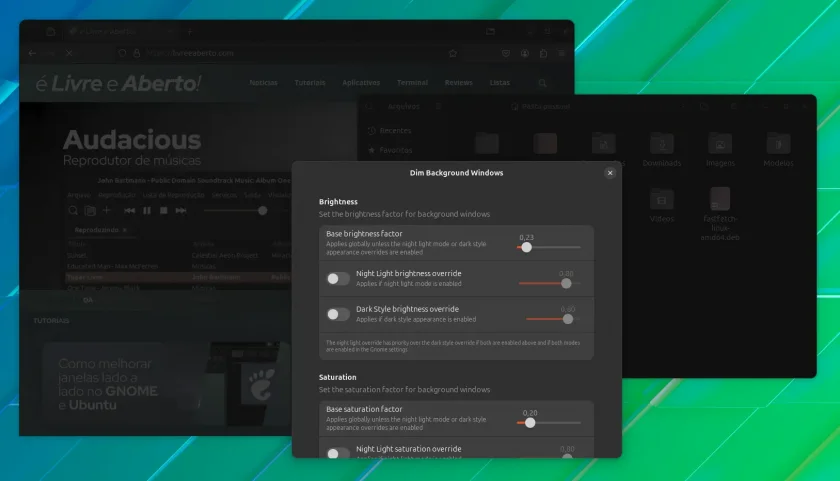
Task: Click the Firefox View icon left of the tab
Action: (50, 32)
